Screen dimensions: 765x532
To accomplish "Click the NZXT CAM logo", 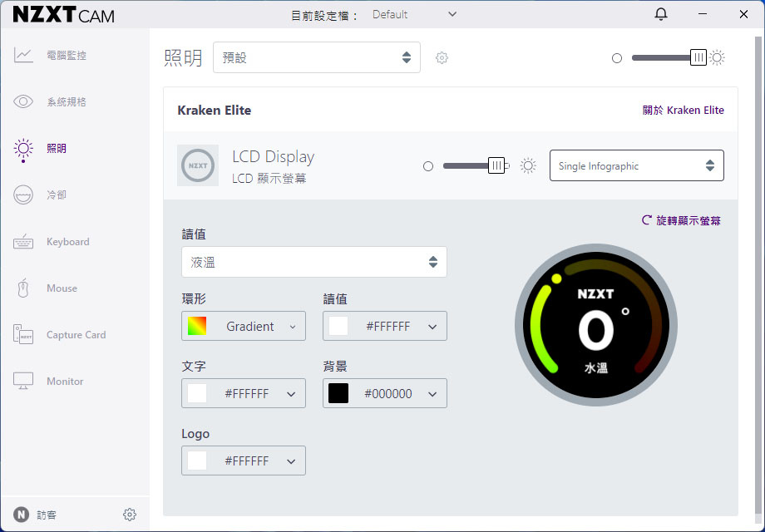I will (x=64, y=15).
